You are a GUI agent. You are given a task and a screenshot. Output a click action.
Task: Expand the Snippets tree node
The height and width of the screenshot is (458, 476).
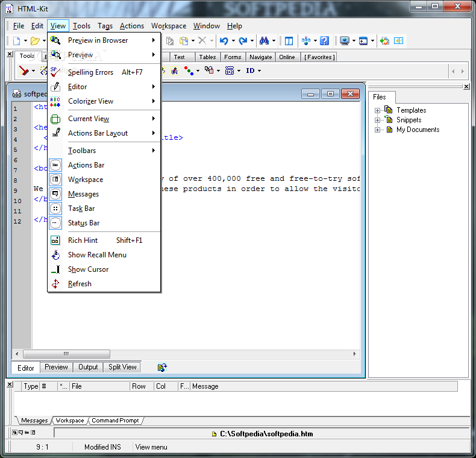pyautogui.click(x=377, y=121)
